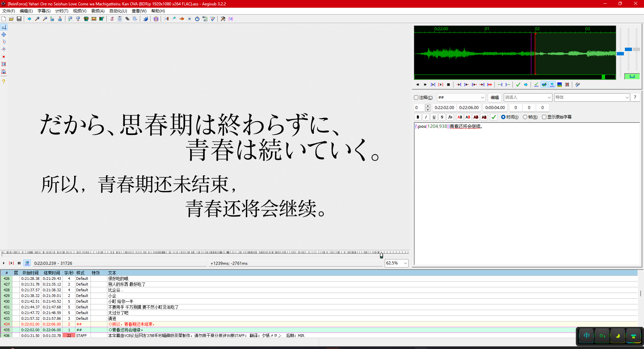Open Shift Times tool icon
This screenshot has width=644, height=349.
pos(166,19)
